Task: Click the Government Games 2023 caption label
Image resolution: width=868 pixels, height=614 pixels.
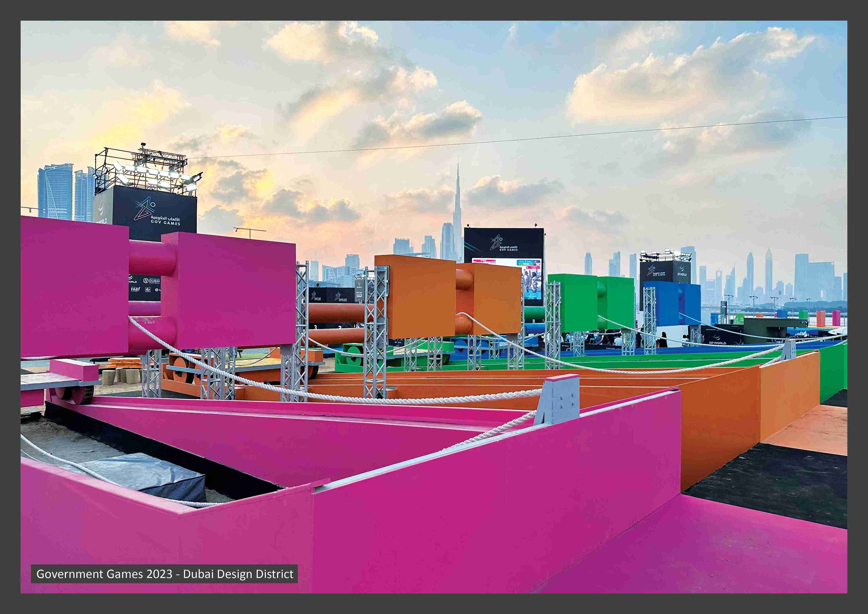Action: point(164,574)
